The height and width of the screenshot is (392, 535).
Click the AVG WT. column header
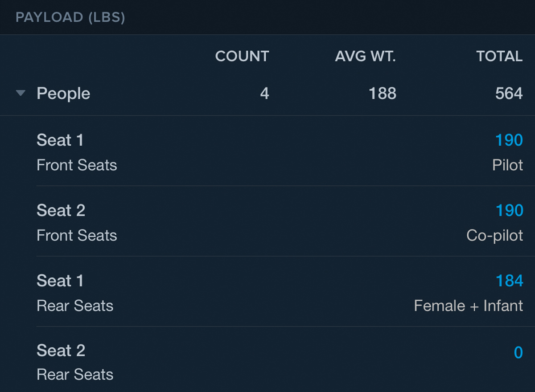pos(366,57)
